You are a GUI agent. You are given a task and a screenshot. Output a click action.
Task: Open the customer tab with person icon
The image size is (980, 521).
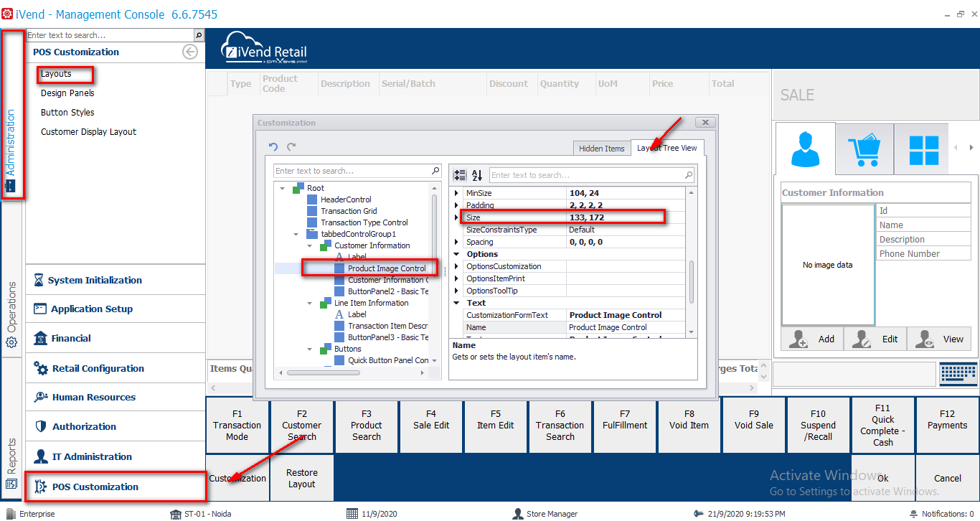pos(804,149)
